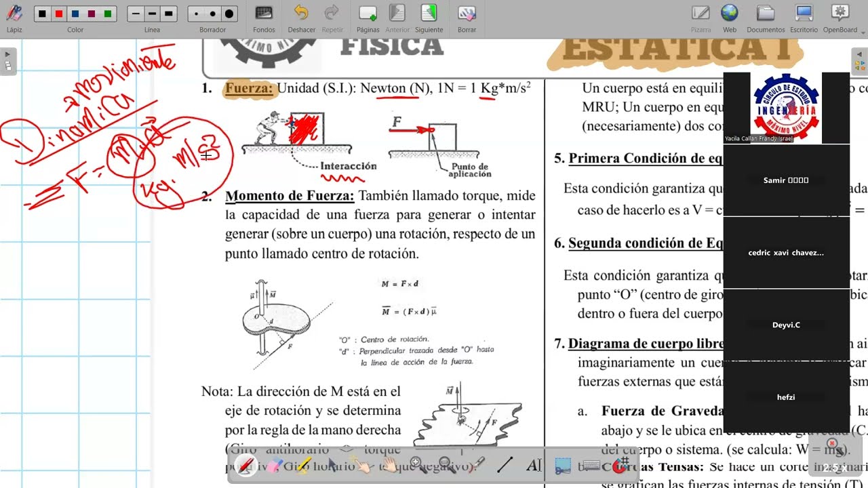
Task: Choose the blue pen color swatch
Action: point(75,14)
